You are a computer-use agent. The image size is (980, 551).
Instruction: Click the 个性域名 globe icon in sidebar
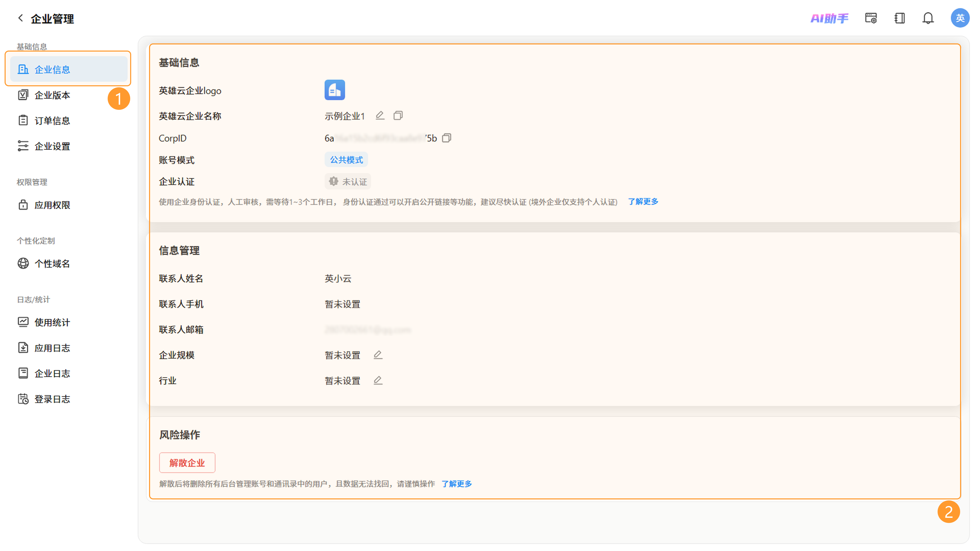click(x=23, y=263)
